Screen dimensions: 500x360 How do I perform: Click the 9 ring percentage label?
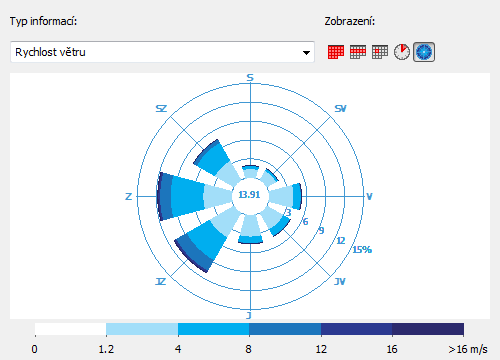pyautogui.click(x=321, y=230)
